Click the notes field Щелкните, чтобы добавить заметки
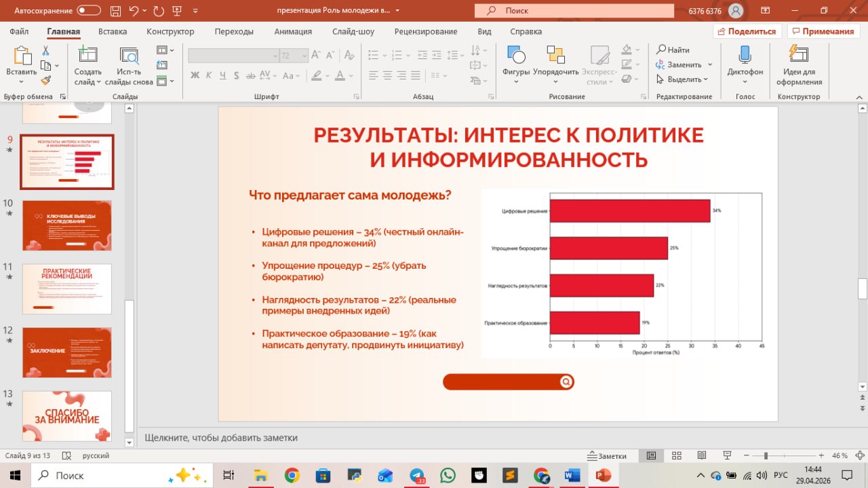This screenshot has width=868, height=488. [x=221, y=438]
